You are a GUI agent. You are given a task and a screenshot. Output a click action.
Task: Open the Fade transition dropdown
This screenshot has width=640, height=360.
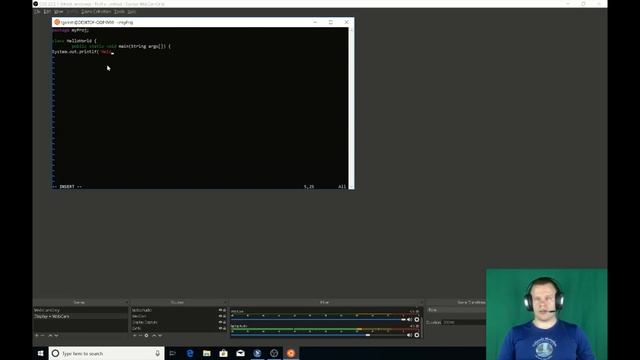pyautogui.click(x=456, y=310)
